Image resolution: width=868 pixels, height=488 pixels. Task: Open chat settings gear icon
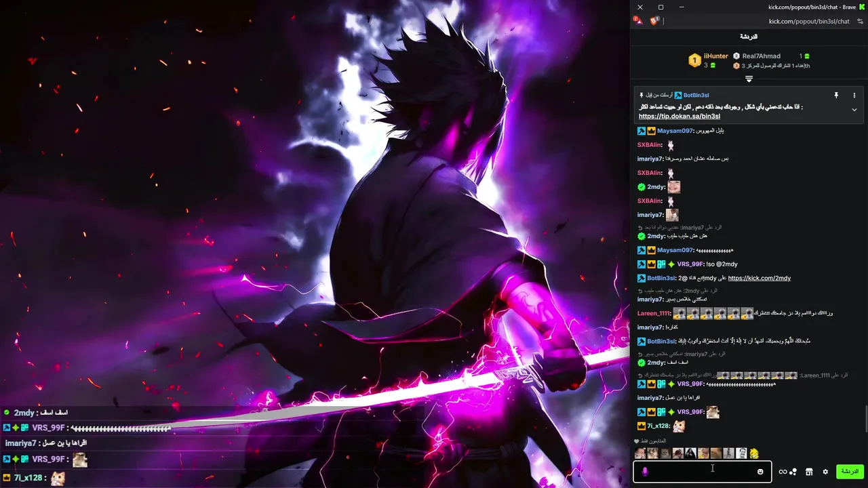(825, 472)
